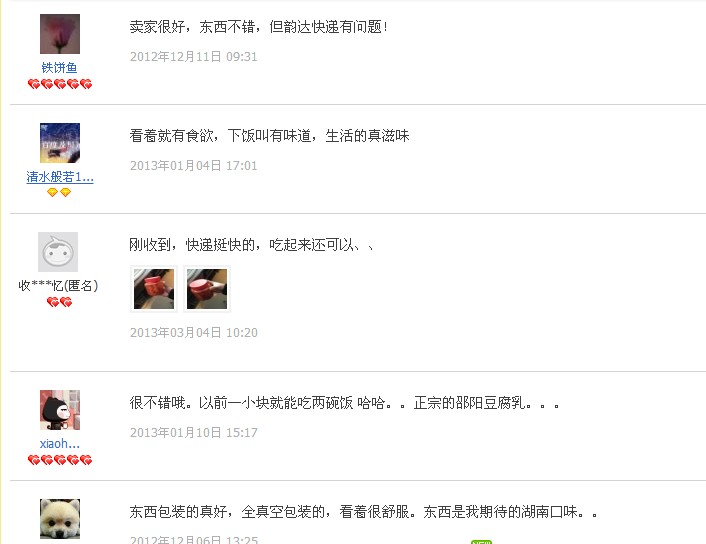Open first red jar review photo
The width and height of the screenshot is (706, 544).
[154, 289]
